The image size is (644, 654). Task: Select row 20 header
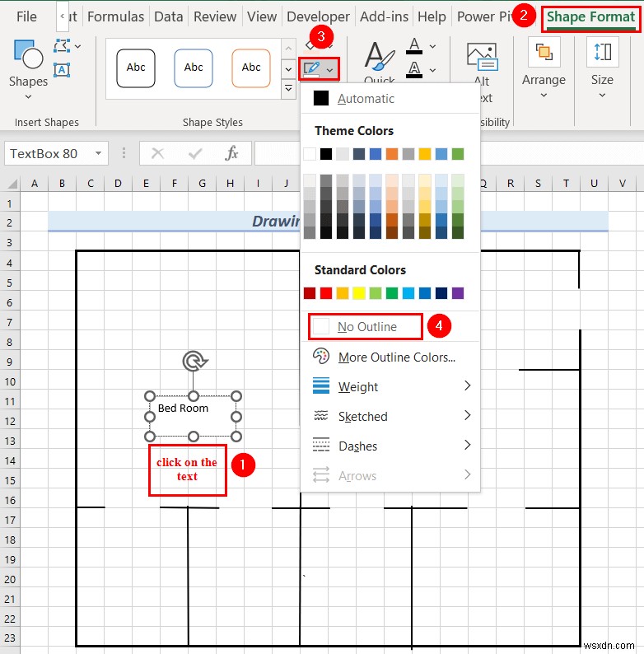coord(10,579)
